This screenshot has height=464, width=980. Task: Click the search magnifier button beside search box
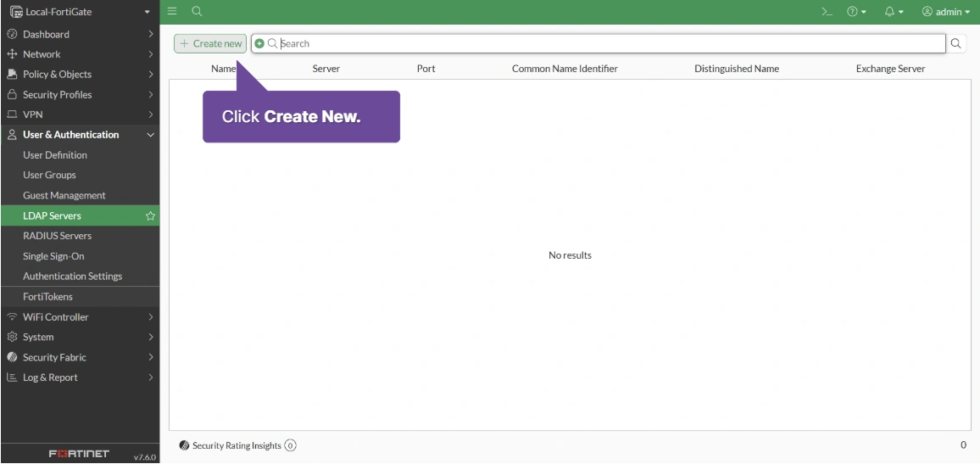(x=956, y=44)
